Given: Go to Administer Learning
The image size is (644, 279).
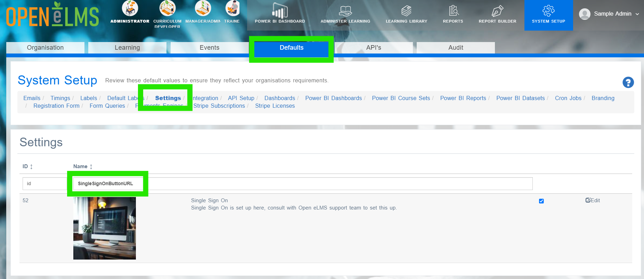Looking at the screenshot, I should (x=345, y=14).
